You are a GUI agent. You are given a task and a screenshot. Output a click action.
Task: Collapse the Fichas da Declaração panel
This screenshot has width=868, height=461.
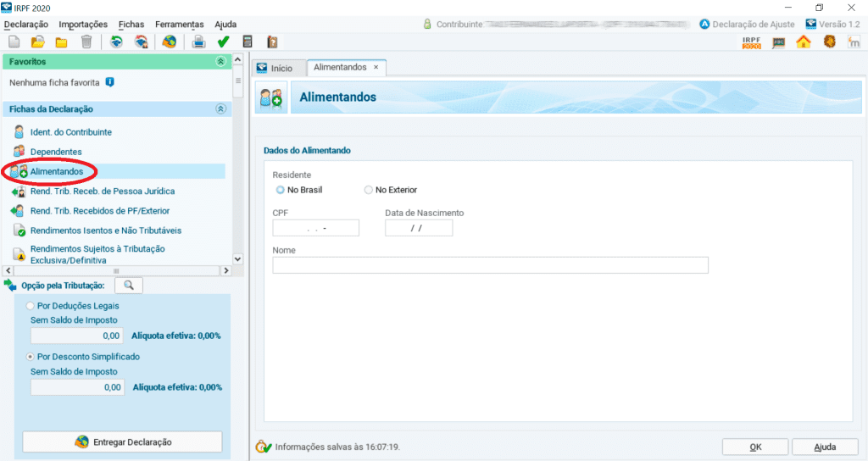(220, 109)
